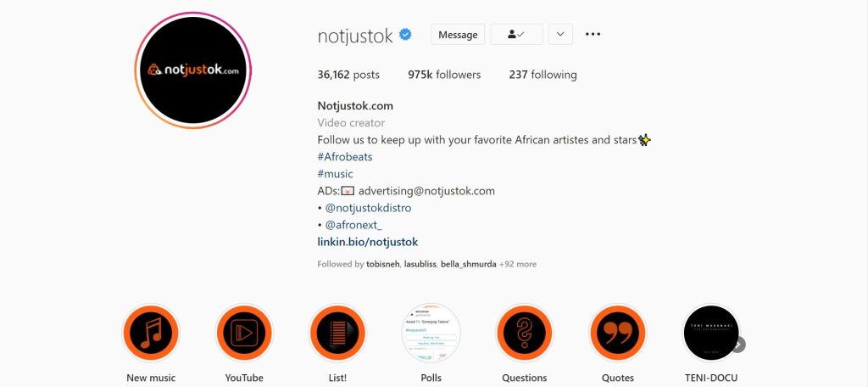The image size is (868, 387).
Task: Open the 237 following list
Action: [x=543, y=75]
